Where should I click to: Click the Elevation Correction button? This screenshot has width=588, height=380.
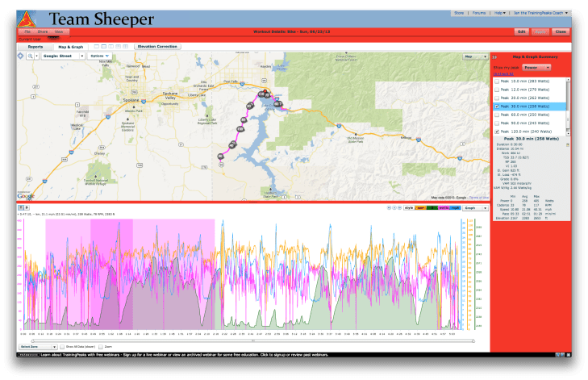point(157,47)
